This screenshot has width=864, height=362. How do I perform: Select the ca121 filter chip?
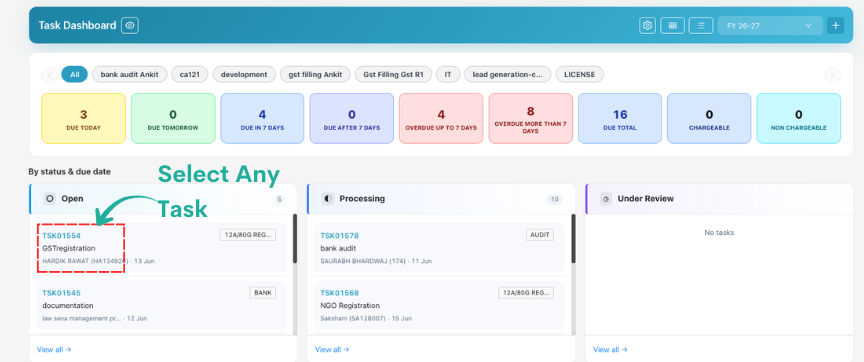point(190,74)
